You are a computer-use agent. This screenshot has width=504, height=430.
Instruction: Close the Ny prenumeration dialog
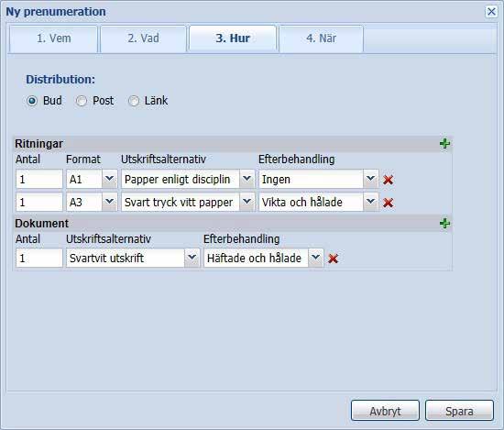tap(491, 12)
